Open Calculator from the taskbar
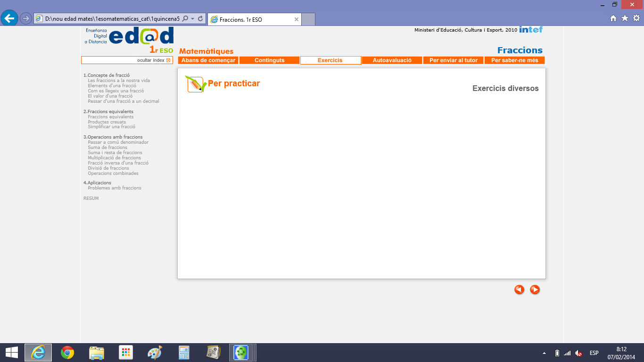 (x=184, y=353)
